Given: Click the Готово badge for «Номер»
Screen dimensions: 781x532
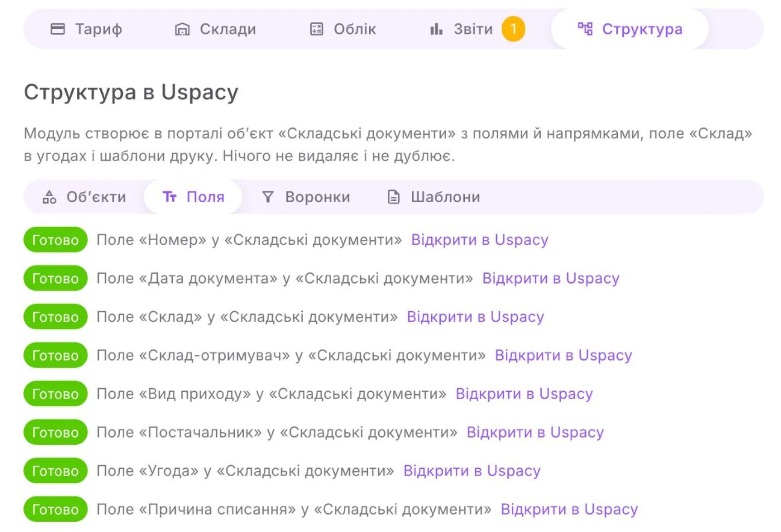Looking at the screenshot, I should (55, 240).
